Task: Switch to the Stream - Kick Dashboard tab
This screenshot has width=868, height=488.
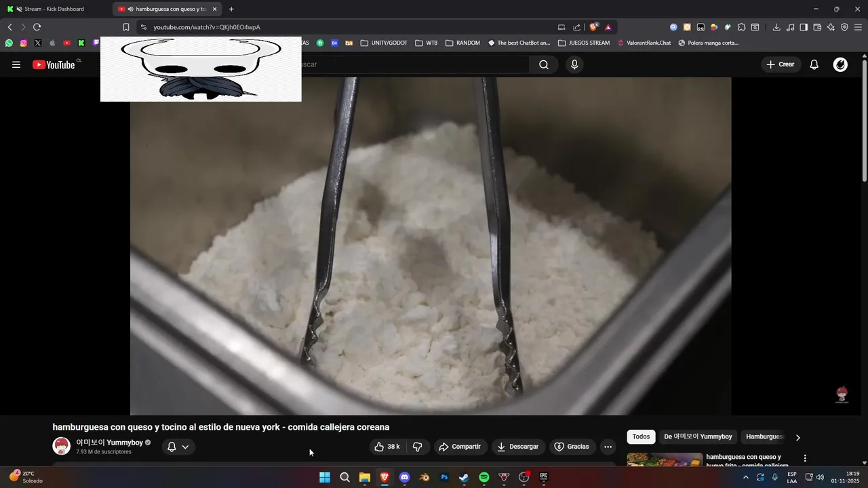Action: point(54,9)
